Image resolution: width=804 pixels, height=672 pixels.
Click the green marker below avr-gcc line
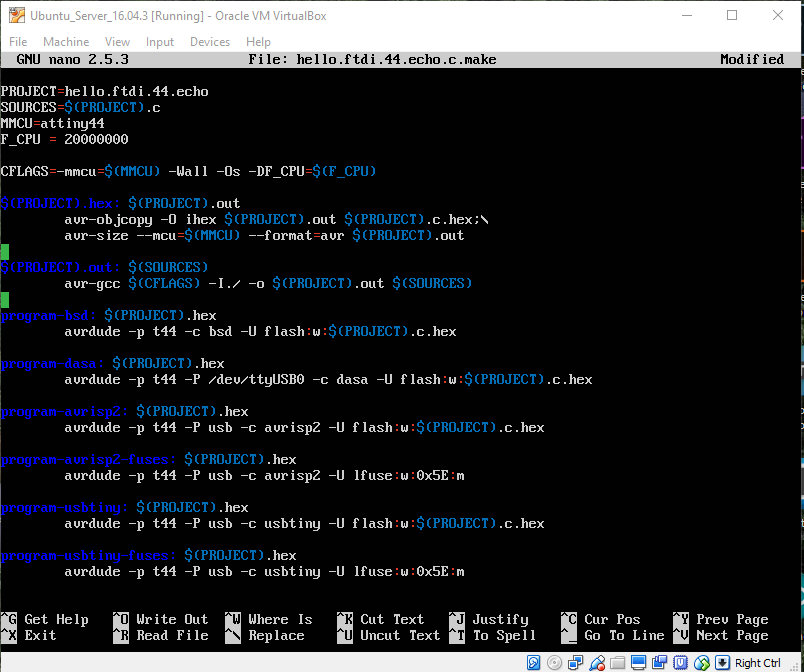point(5,299)
